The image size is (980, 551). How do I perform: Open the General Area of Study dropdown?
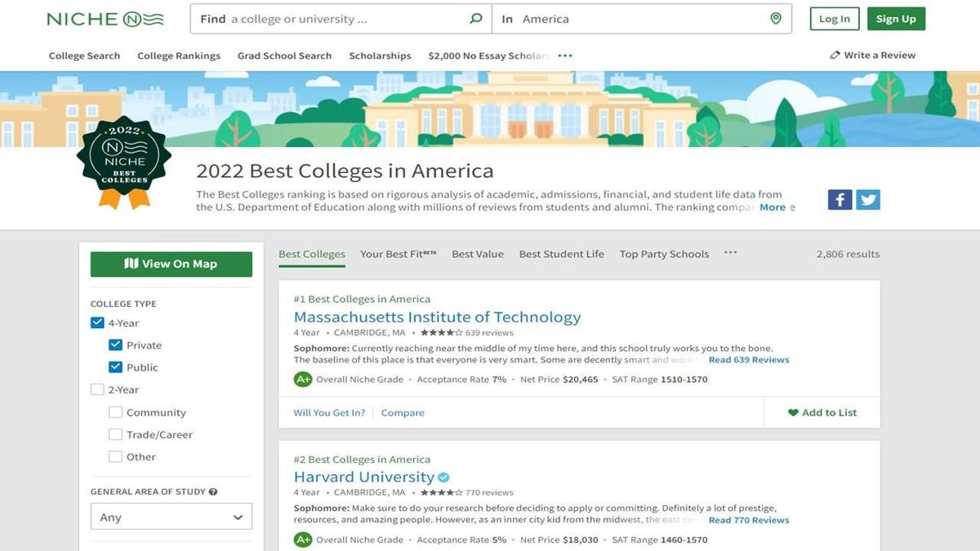click(x=171, y=516)
